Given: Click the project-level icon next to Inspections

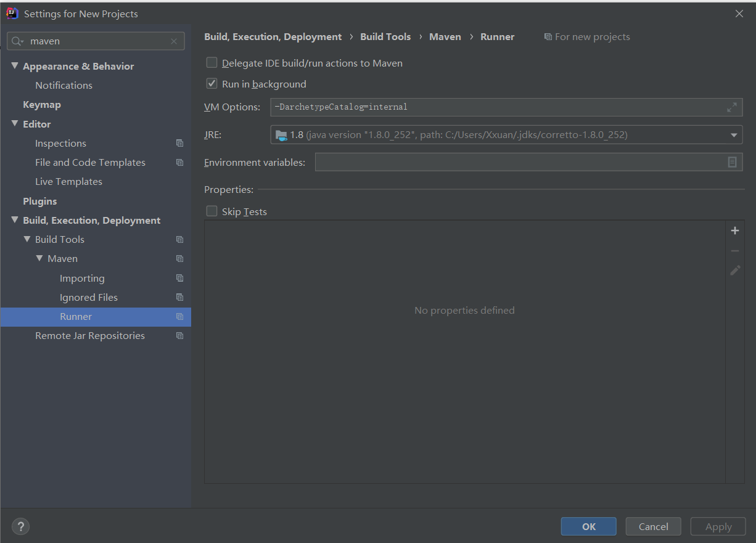Looking at the screenshot, I should pyautogui.click(x=179, y=143).
